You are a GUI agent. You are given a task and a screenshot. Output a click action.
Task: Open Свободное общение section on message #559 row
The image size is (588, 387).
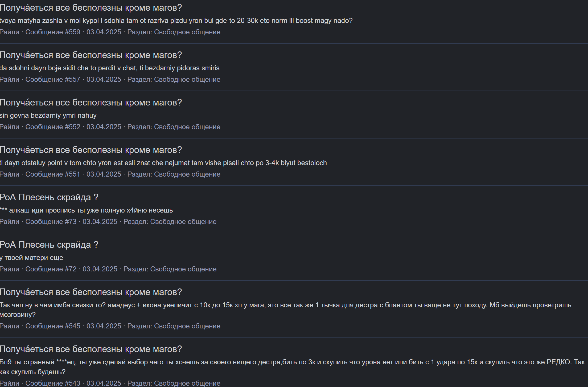187,32
